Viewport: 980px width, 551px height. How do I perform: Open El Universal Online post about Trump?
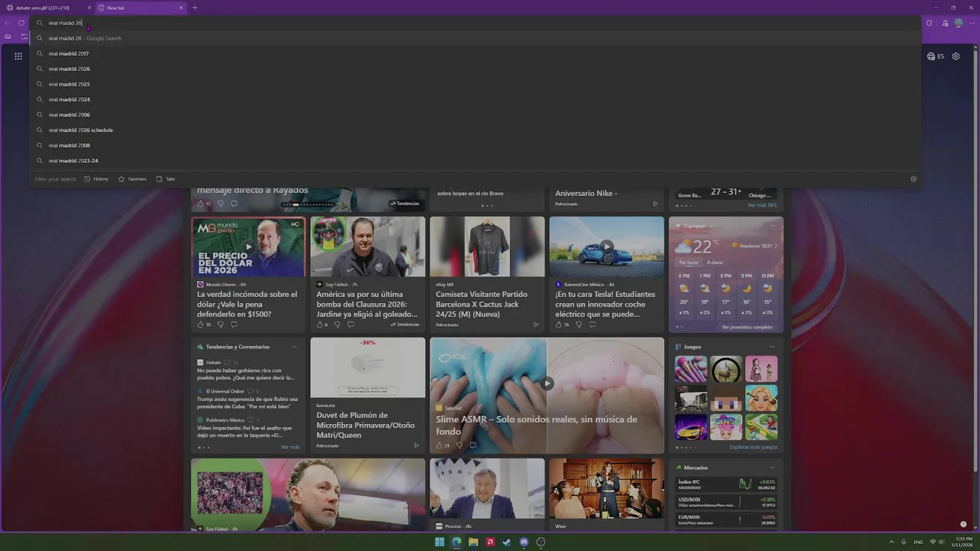247,403
